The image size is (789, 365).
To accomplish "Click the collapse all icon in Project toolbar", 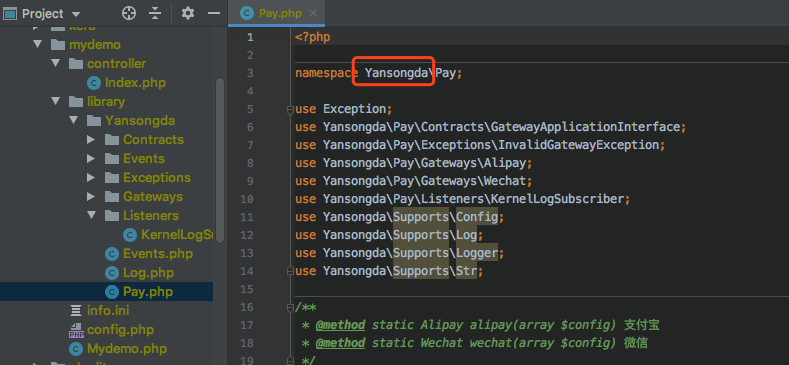I will coord(154,13).
